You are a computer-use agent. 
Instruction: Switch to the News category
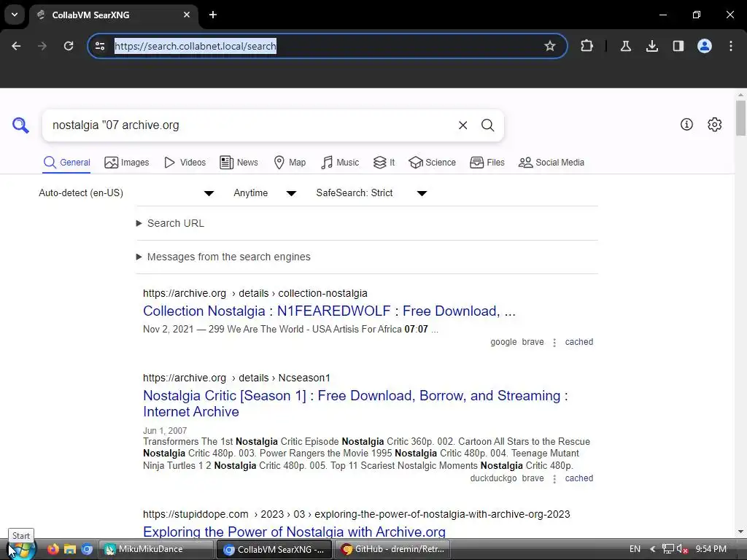[239, 163]
